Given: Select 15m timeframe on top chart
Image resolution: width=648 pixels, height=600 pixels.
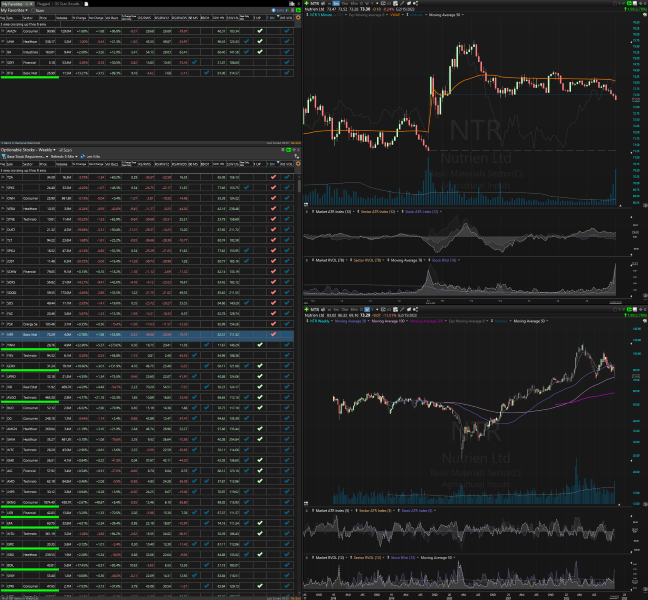Looking at the screenshot, I should coord(345,4).
